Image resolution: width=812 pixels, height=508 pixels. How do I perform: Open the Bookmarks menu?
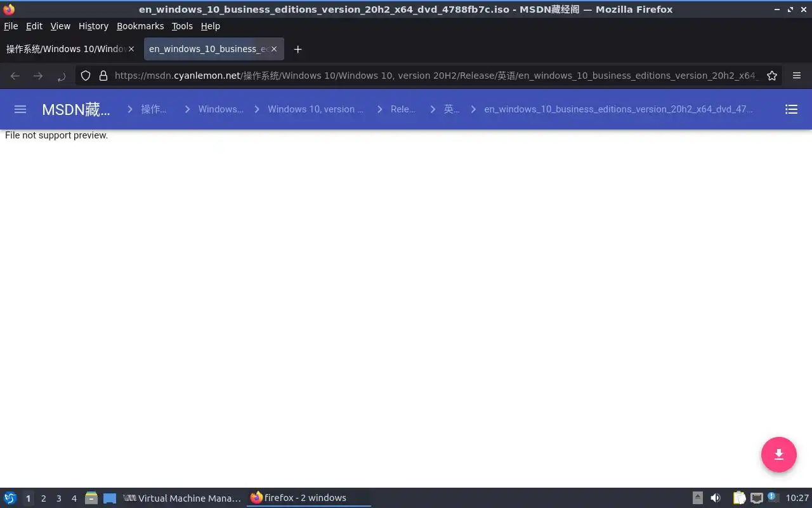140,26
